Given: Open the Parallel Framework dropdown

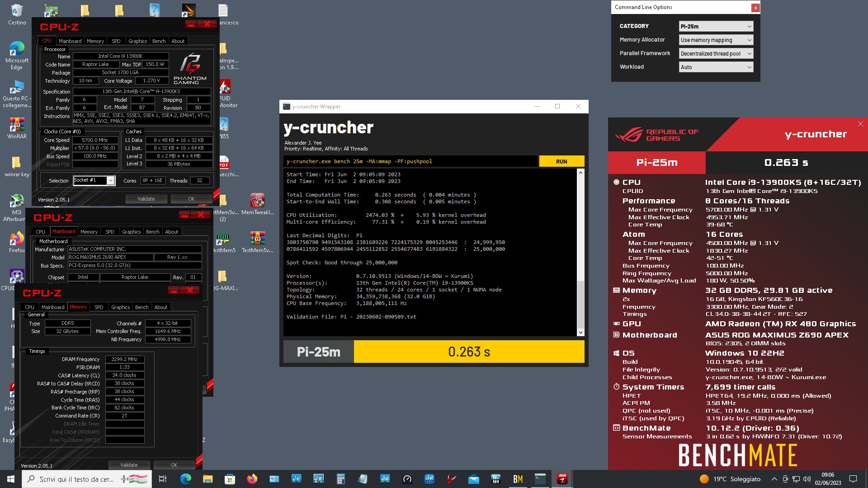Looking at the screenshot, I should coord(716,53).
